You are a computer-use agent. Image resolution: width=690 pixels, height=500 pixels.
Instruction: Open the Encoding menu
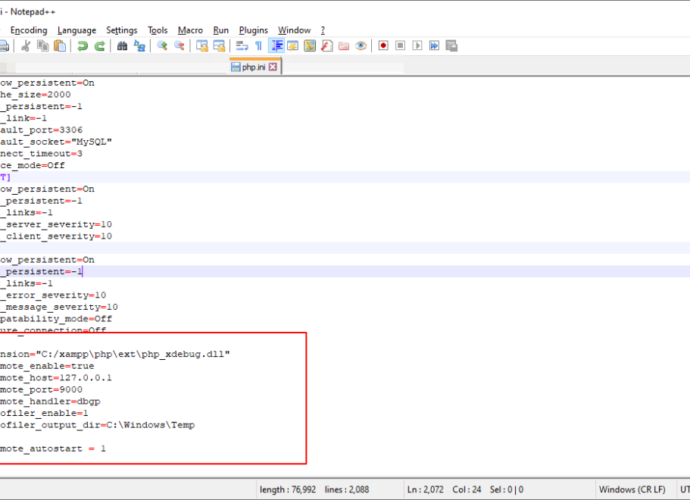(28, 30)
